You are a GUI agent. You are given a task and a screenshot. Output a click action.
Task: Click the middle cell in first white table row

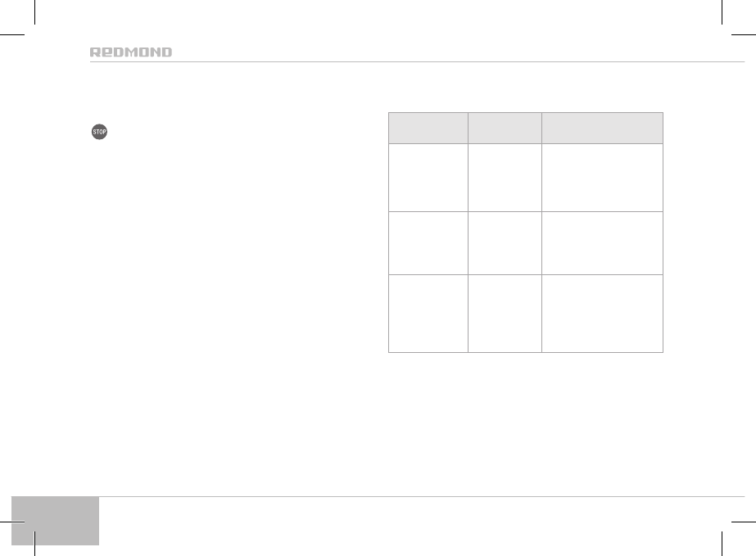click(505, 178)
